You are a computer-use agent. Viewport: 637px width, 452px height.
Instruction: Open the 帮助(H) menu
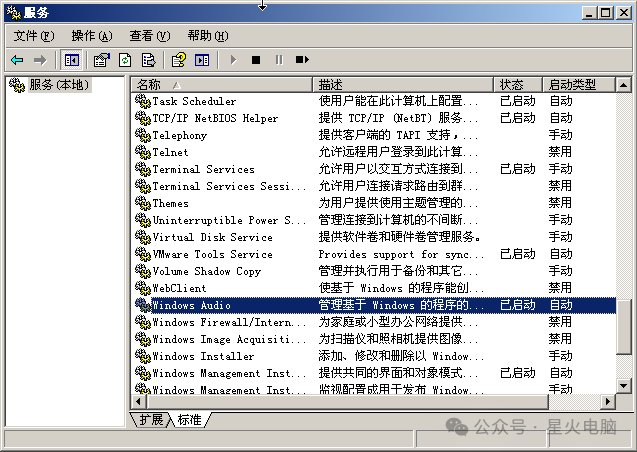(208, 35)
